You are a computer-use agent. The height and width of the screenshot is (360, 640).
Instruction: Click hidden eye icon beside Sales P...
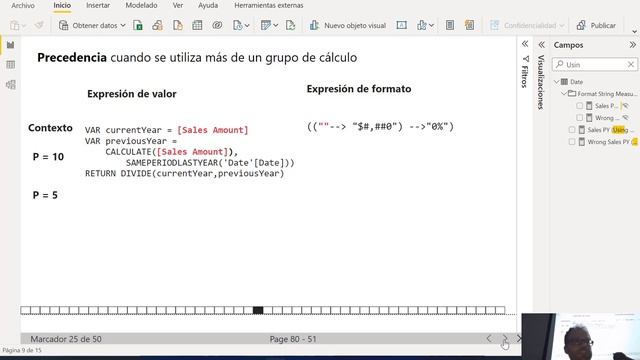point(625,106)
